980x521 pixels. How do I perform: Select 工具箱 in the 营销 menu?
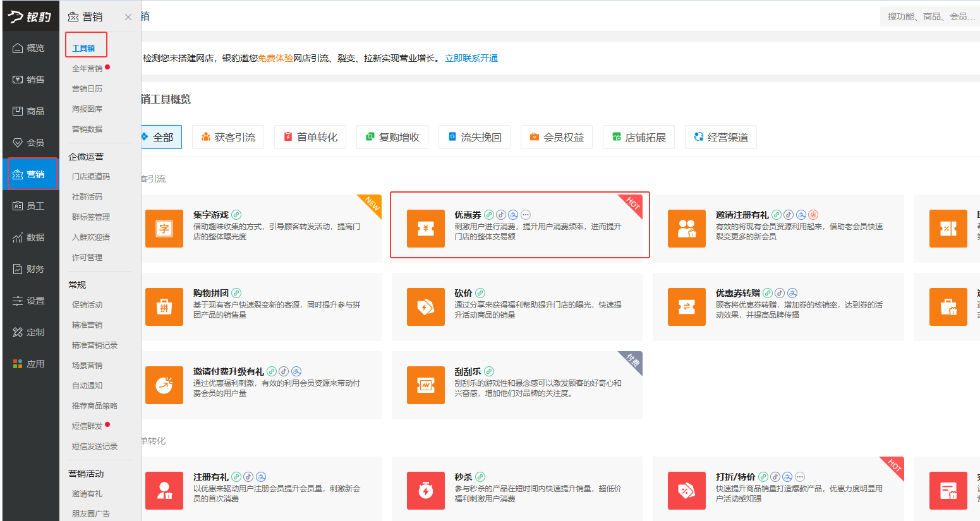[x=86, y=47]
